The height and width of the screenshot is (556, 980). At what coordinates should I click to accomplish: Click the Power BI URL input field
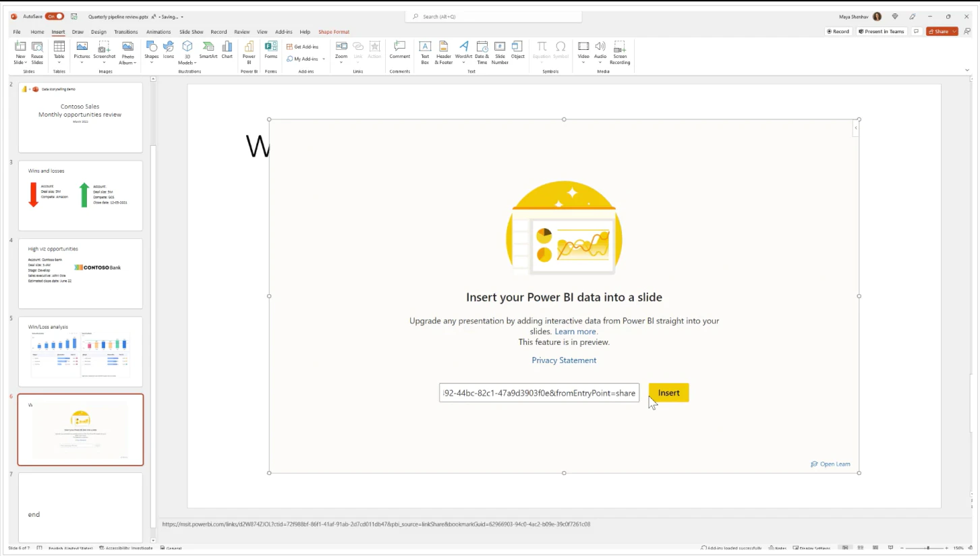pos(539,393)
